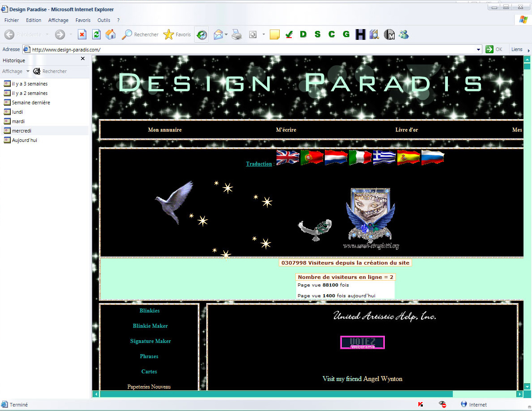Open the Outils menu
The image size is (532, 411).
point(104,20)
